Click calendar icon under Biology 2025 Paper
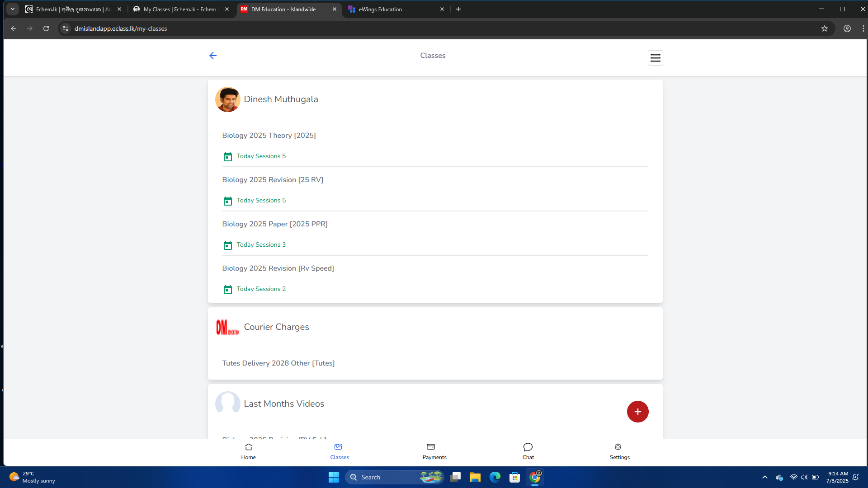Screen dimensions: 868x488 (228, 245)
